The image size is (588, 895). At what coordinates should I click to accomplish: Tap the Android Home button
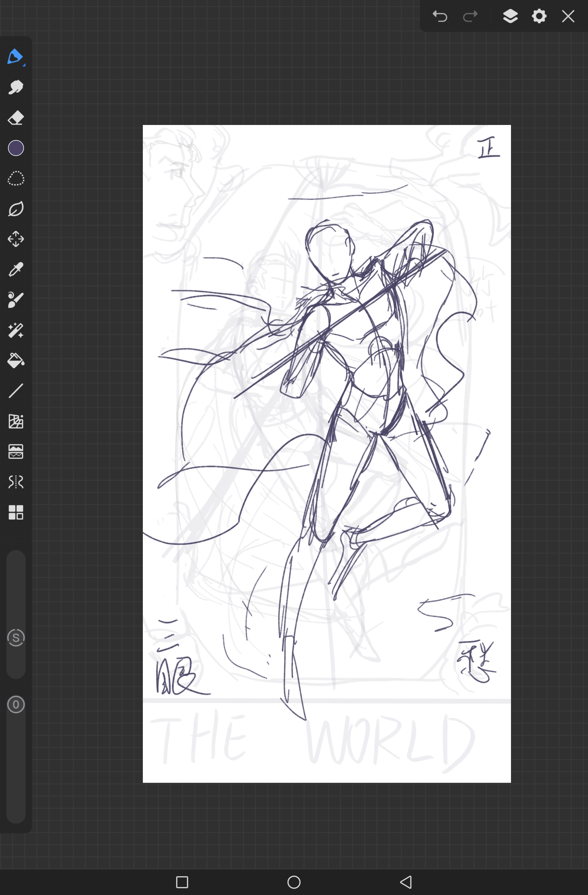coord(294,882)
